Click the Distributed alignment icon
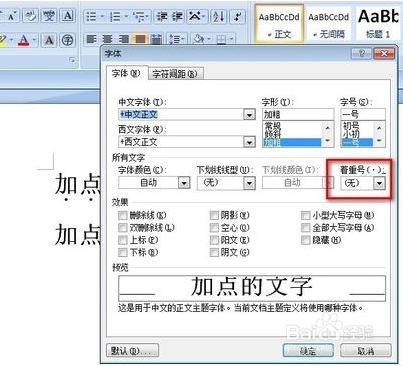The height and width of the screenshot is (366, 403). point(156,40)
